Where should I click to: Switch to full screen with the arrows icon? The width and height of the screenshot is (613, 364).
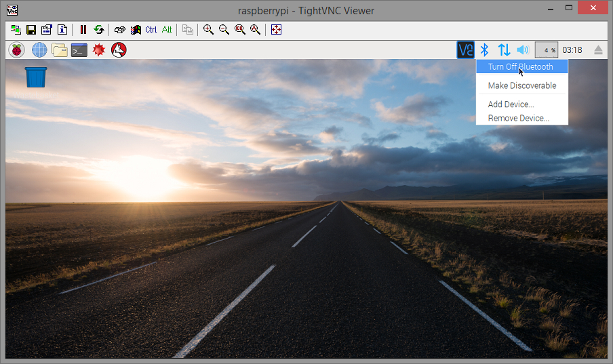(x=276, y=30)
